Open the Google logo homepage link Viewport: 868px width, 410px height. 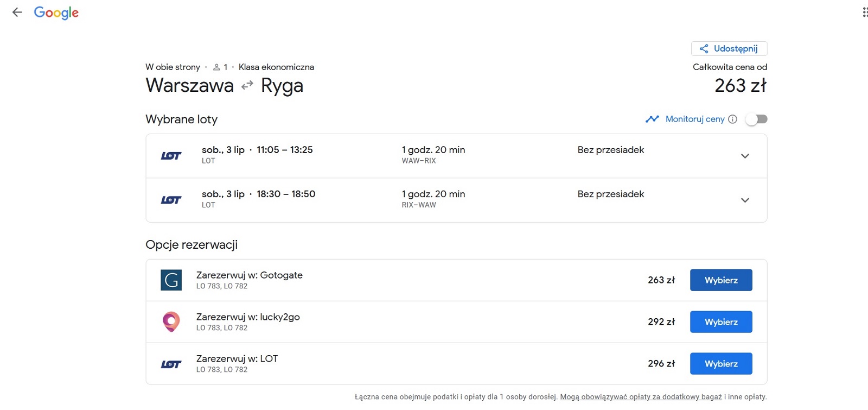(x=56, y=12)
